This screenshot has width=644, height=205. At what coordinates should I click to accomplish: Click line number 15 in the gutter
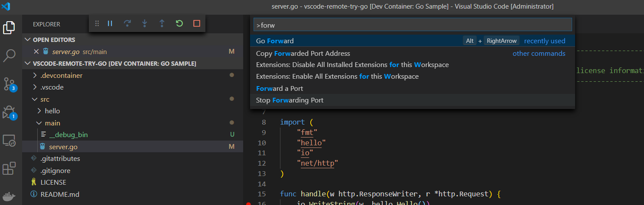point(262,194)
